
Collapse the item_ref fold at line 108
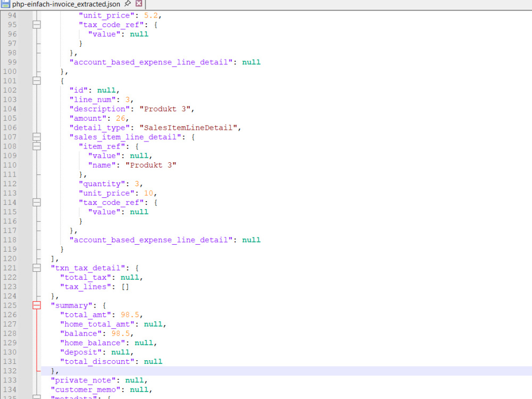tap(37, 146)
